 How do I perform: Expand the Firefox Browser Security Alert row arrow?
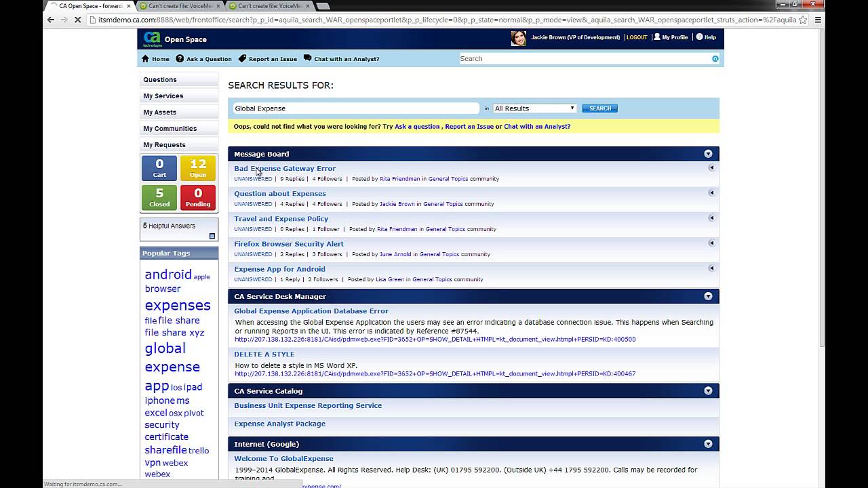point(711,243)
